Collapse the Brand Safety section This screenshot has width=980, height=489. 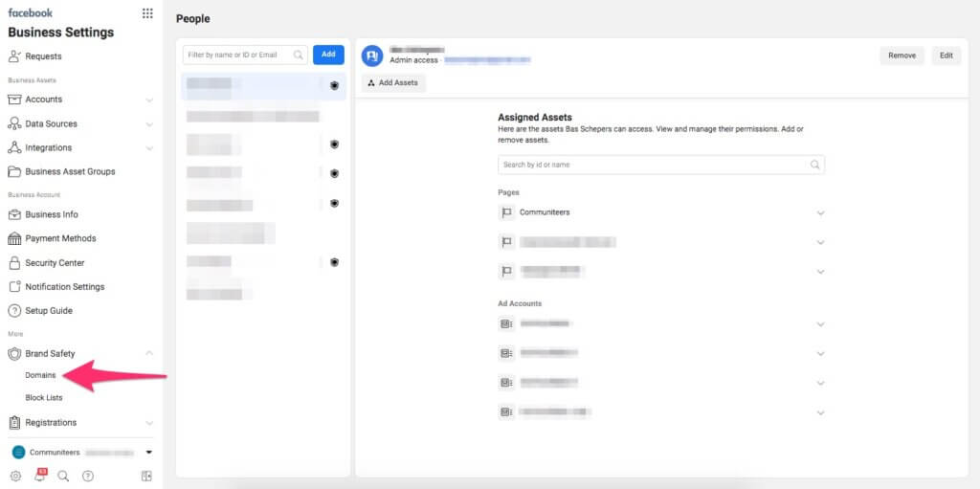[x=149, y=354]
